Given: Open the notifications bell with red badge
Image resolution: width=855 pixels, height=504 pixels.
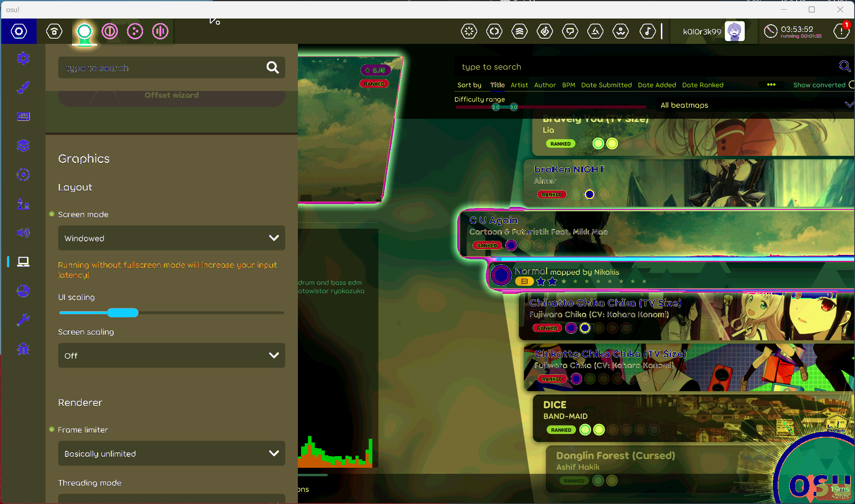Looking at the screenshot, I should coord(842,31).
